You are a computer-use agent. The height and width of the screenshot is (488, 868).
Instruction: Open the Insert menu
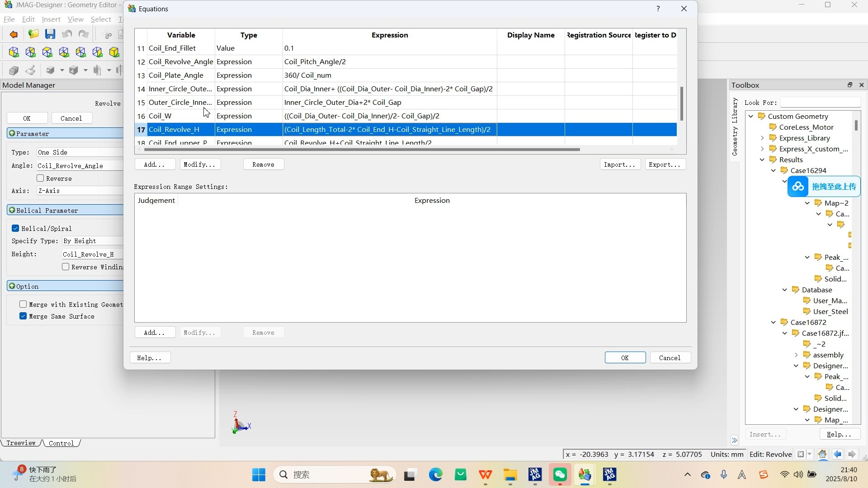tap(51, 19)
